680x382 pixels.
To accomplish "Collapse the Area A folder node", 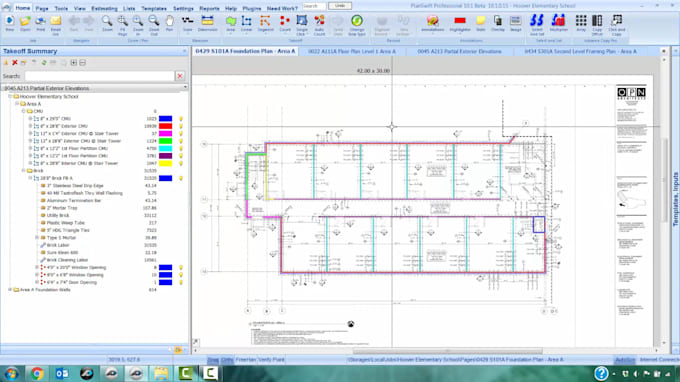I will click(17, 104).
